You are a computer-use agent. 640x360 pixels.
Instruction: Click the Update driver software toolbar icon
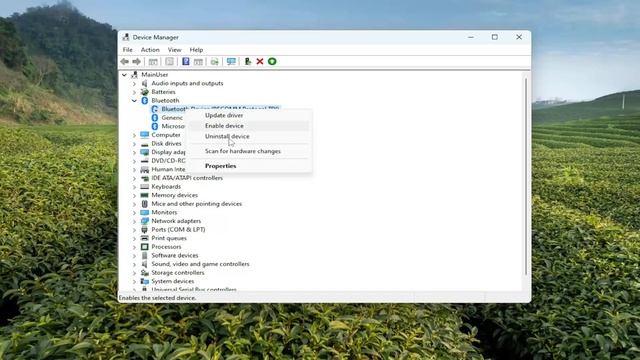pyautogui.click(x=248, y=62)
